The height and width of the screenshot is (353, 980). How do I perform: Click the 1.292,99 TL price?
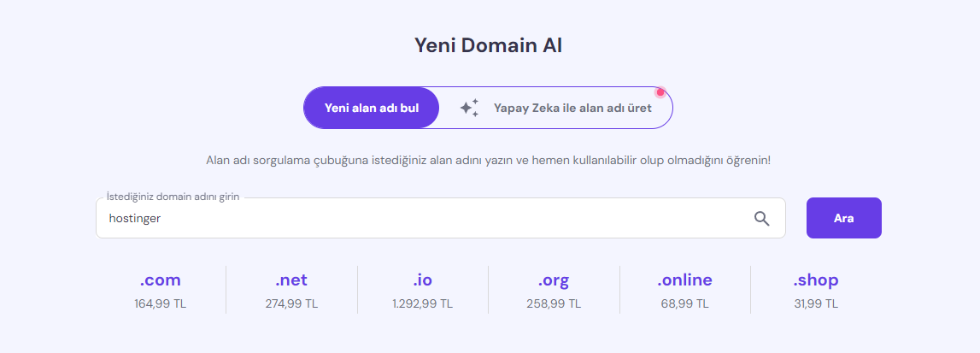[422, 304]
